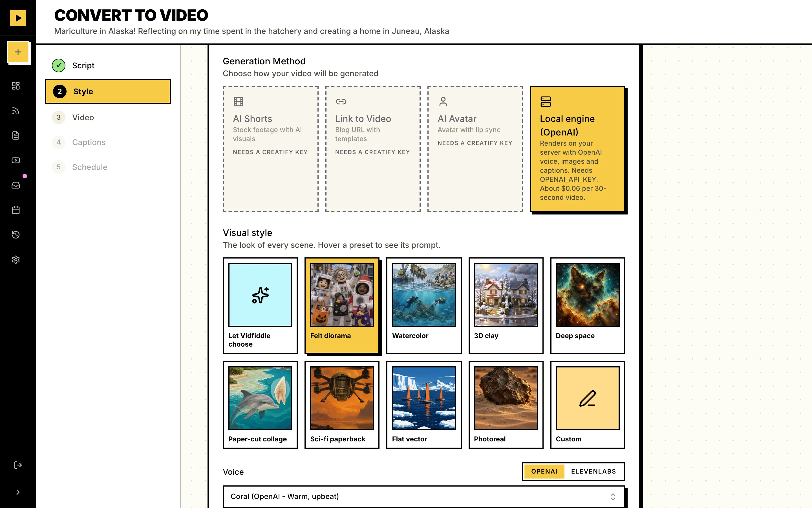Switch voice provider to ElevenLabs

click(x=593, y=471)
